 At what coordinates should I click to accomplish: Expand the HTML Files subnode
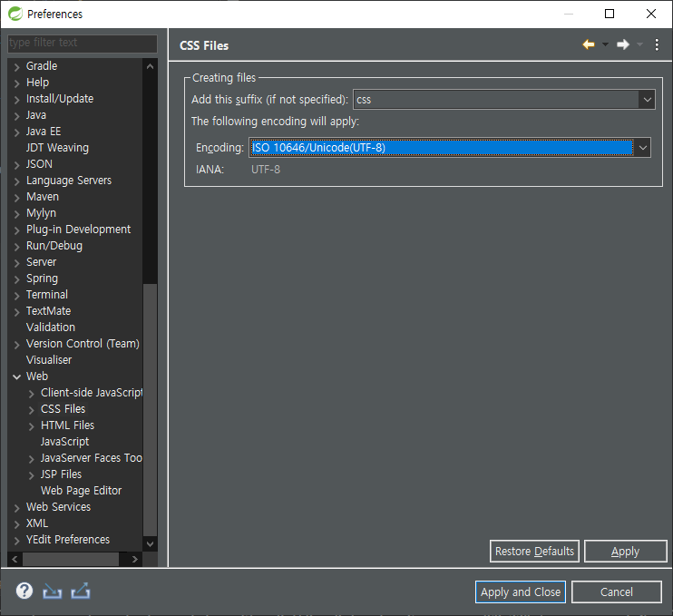(x=32, y=425)
